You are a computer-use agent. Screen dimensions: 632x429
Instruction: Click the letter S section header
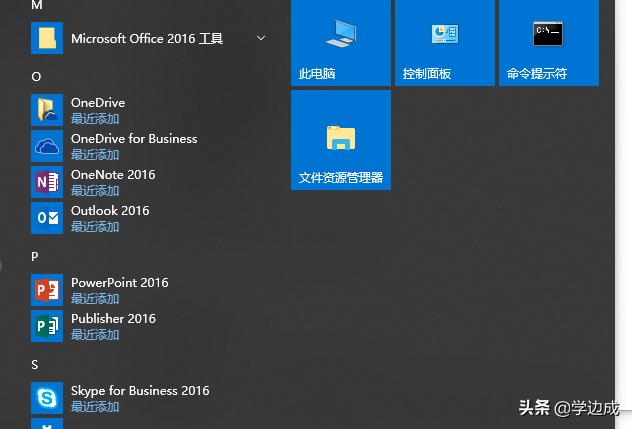(x=35, y=365)
